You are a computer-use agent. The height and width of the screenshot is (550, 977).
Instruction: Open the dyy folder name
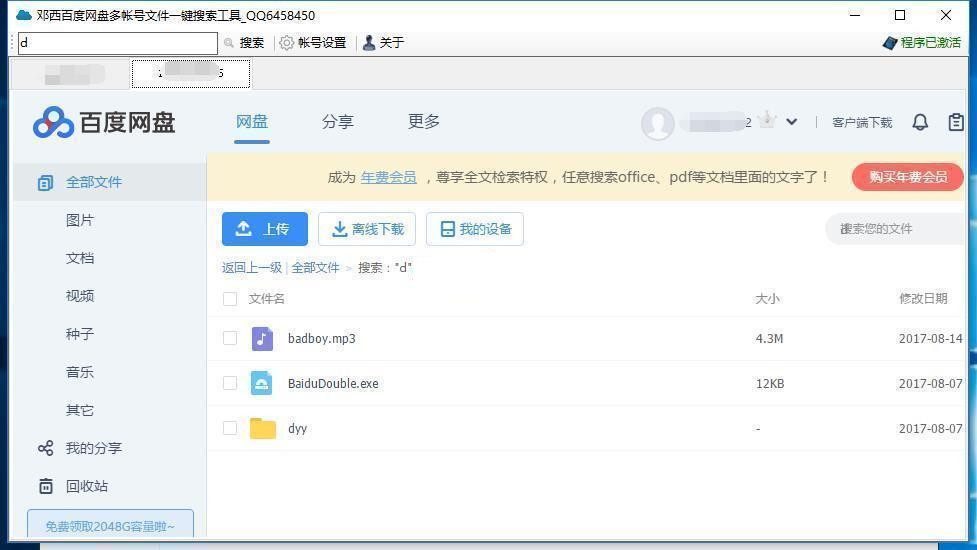(297, 429)
